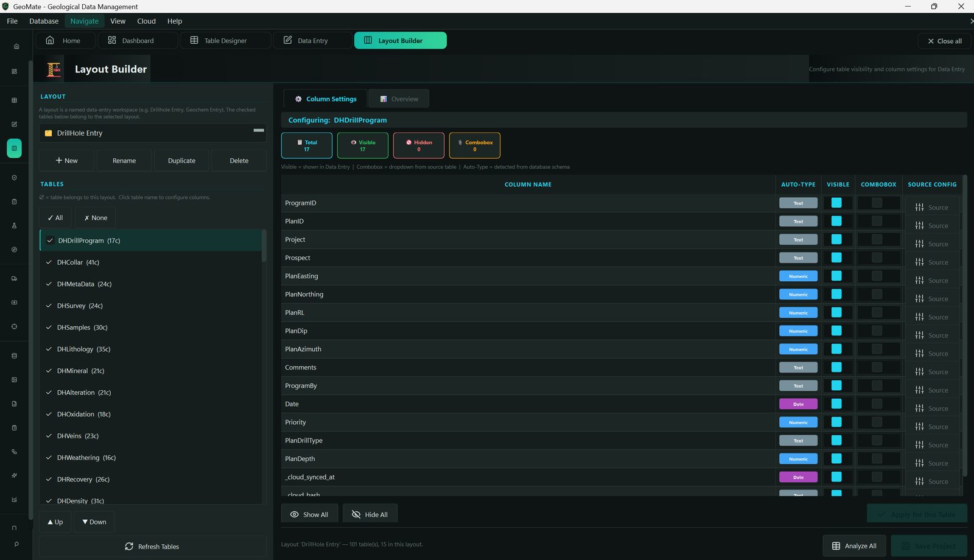Click the Rename layout button
This screenshot has width=974, height=560.
point(124,161)
